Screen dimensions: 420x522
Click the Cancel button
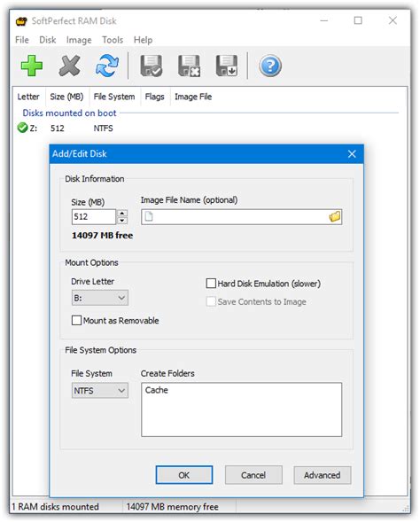tap(253, 475)
